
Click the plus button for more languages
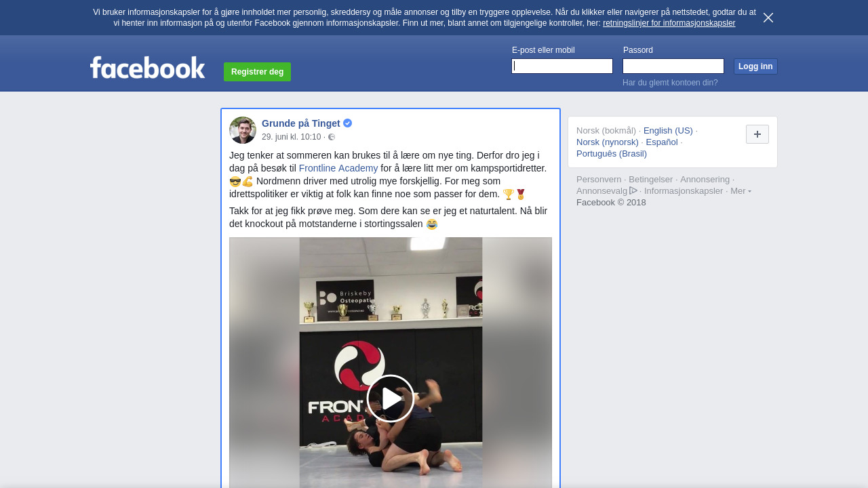(x=757, y=134)
